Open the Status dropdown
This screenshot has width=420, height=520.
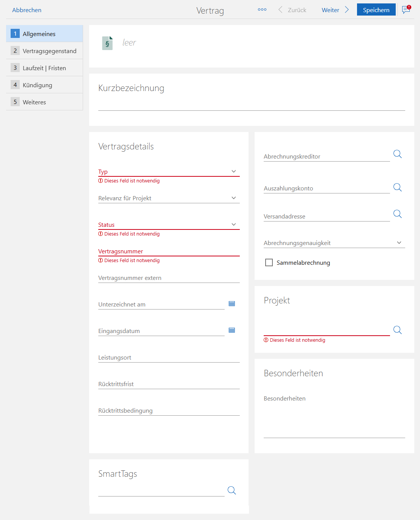tap(234, 224)
